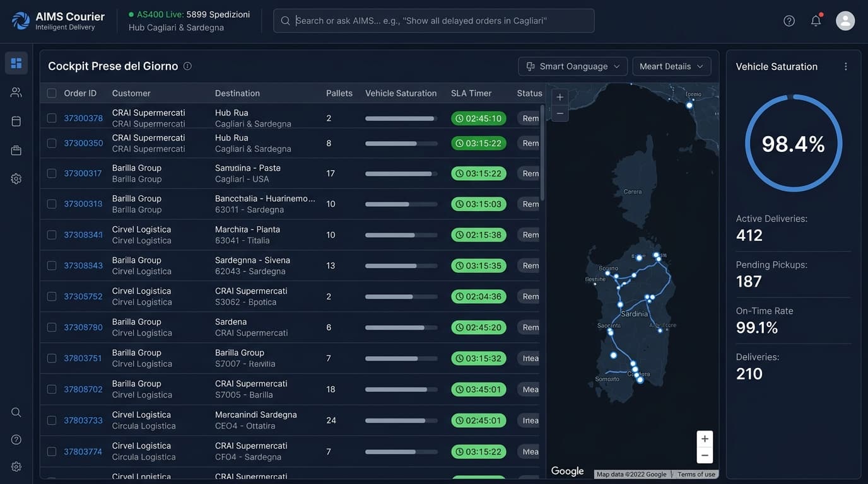Zoom in using the map's bottom-right plus
Image resolution: width=868 pixels, height=484 pixels.
[705, 439]
